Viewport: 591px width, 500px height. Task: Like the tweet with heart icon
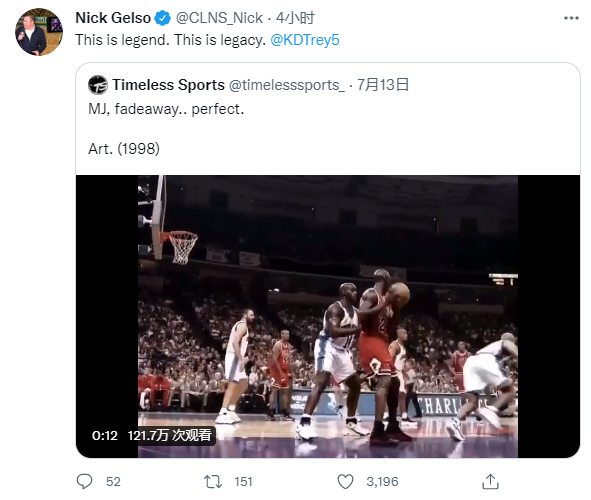345,482
